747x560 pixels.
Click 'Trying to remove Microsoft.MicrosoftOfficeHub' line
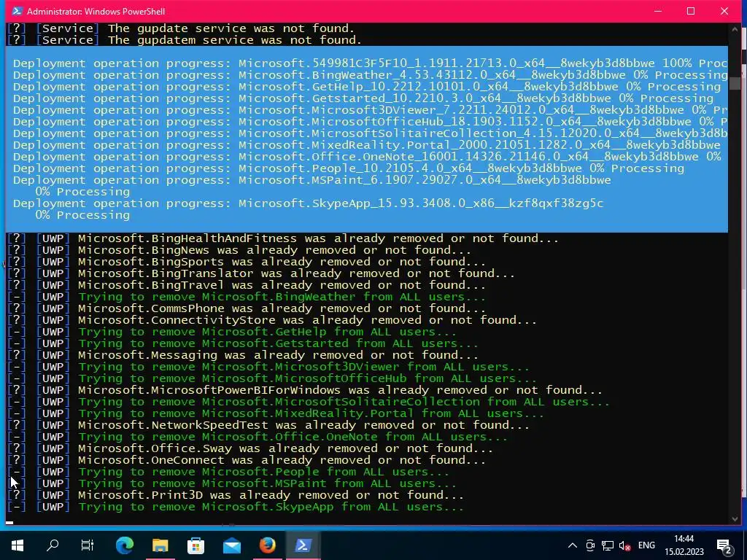click(x=272, y=378)
